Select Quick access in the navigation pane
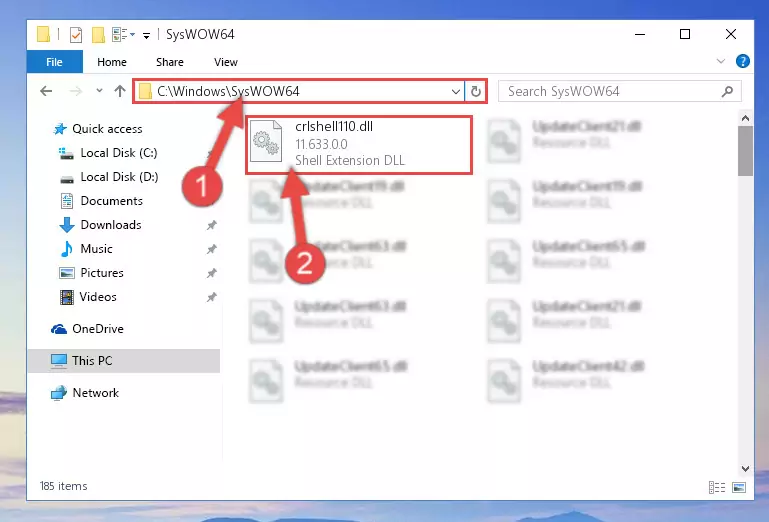 [107, 129]
